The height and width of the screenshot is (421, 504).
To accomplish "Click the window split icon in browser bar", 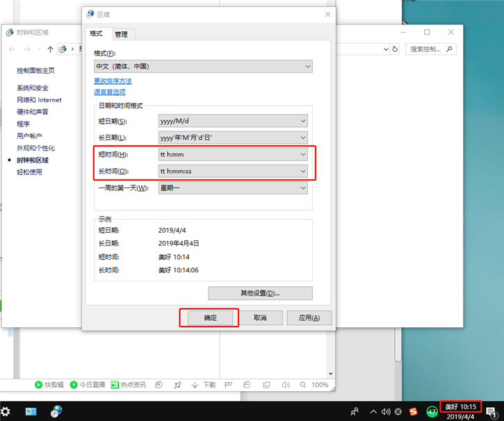I will pyautogui.click(x=266, y=384).
